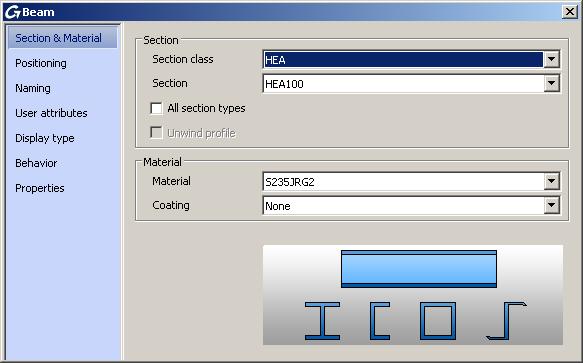This screenshot has height=363, width=583.
Task: Click the blue beam side-view preview
Action: tap(419, 269)
